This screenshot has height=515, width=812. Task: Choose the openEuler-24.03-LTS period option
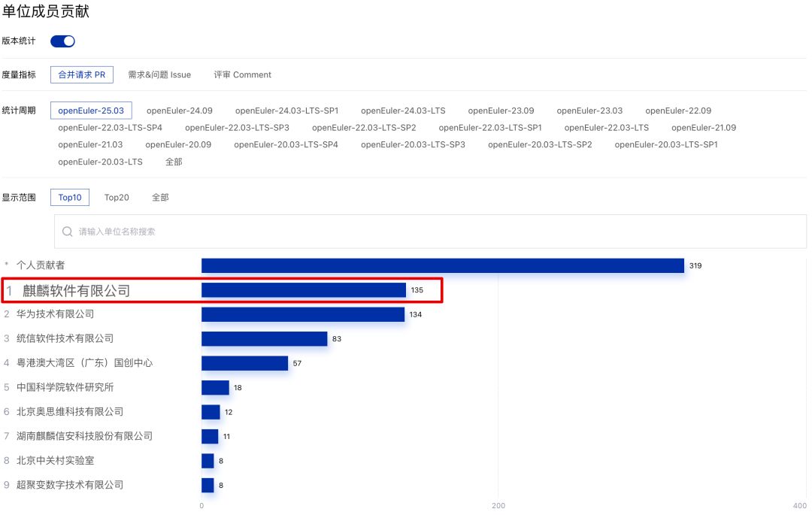tap(403, 111)
